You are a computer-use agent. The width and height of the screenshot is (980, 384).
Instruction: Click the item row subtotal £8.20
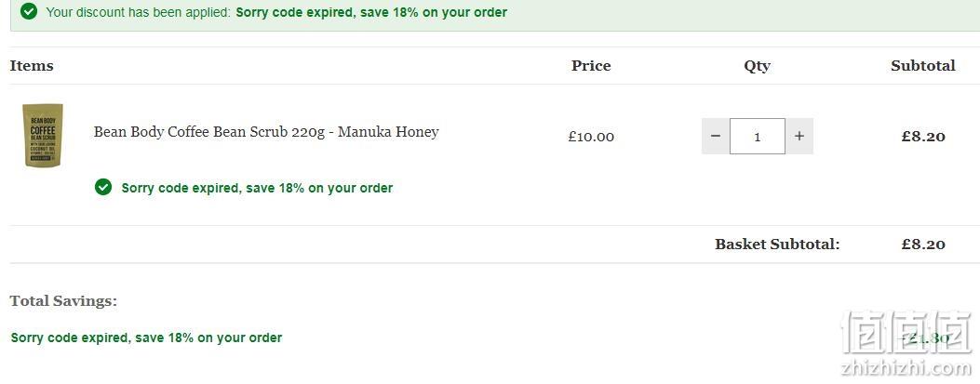pyautogui.click(x=923, y=137)
